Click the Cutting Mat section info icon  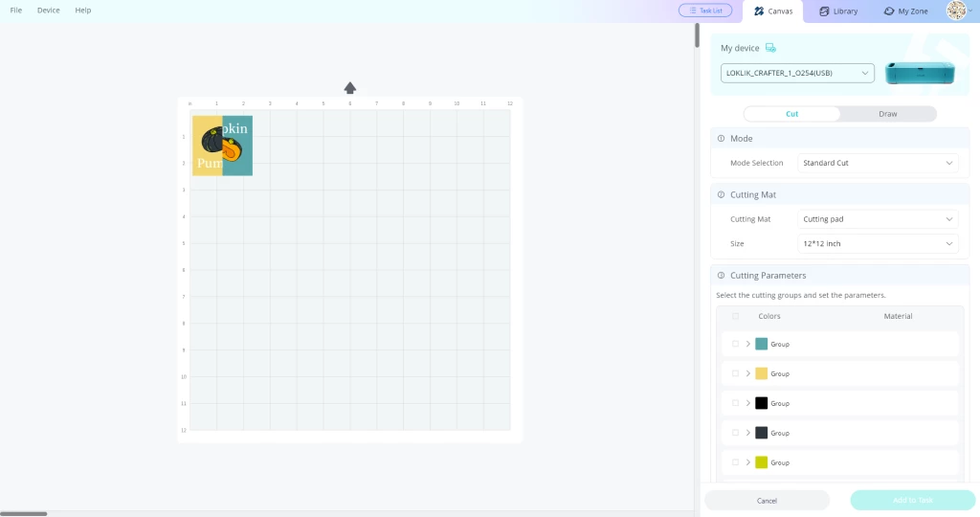721,195
